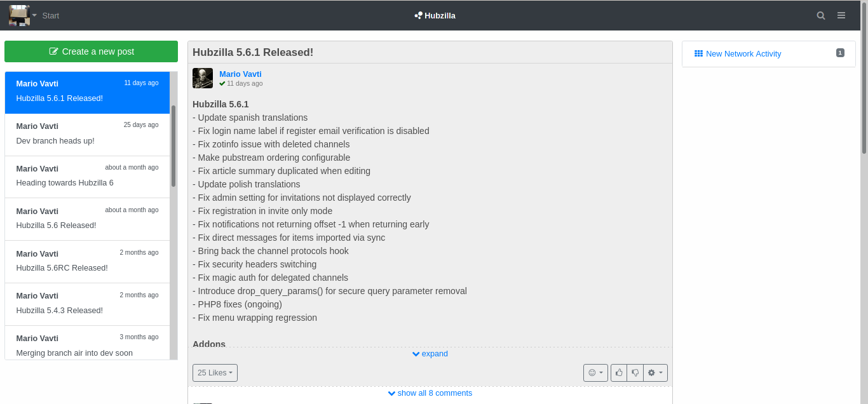Click the Hubzilla logo in header
This screenshot has height=404, width=868.
tap(435, 15)
